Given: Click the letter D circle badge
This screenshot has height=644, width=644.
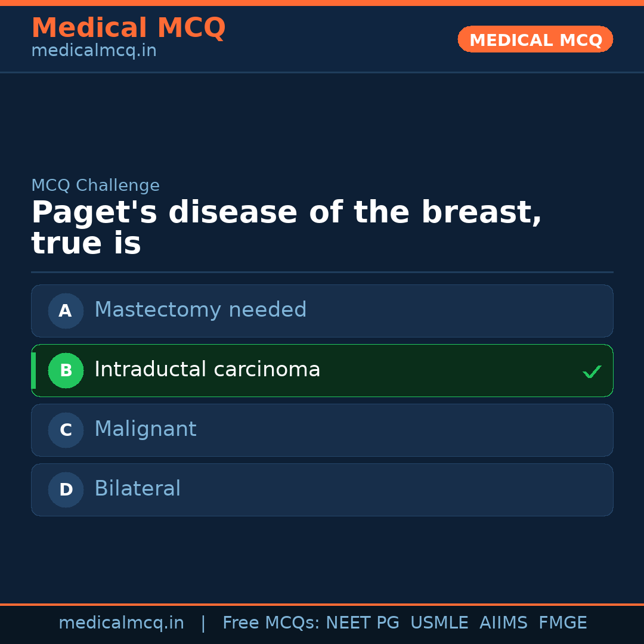Looking at the screenshot, I should (66, 490).
